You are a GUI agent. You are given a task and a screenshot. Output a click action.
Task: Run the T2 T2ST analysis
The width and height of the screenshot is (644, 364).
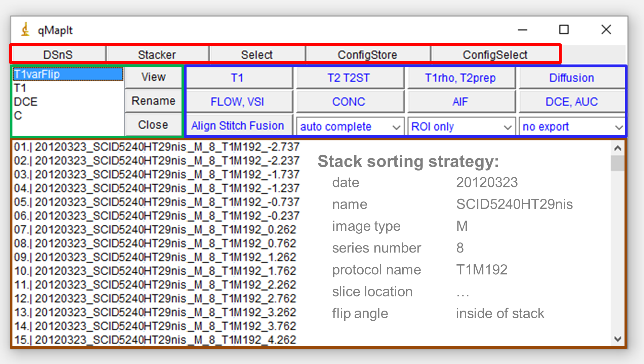click(349, 78)
